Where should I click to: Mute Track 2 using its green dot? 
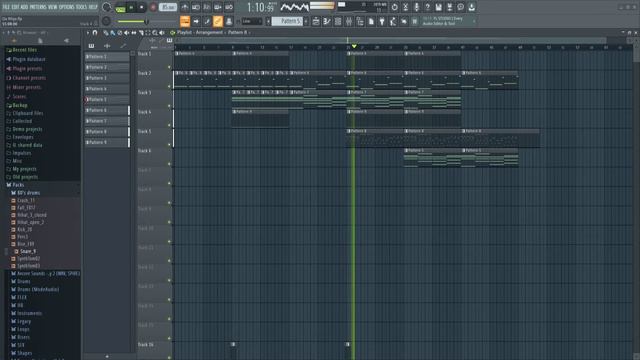pos(169,87)
